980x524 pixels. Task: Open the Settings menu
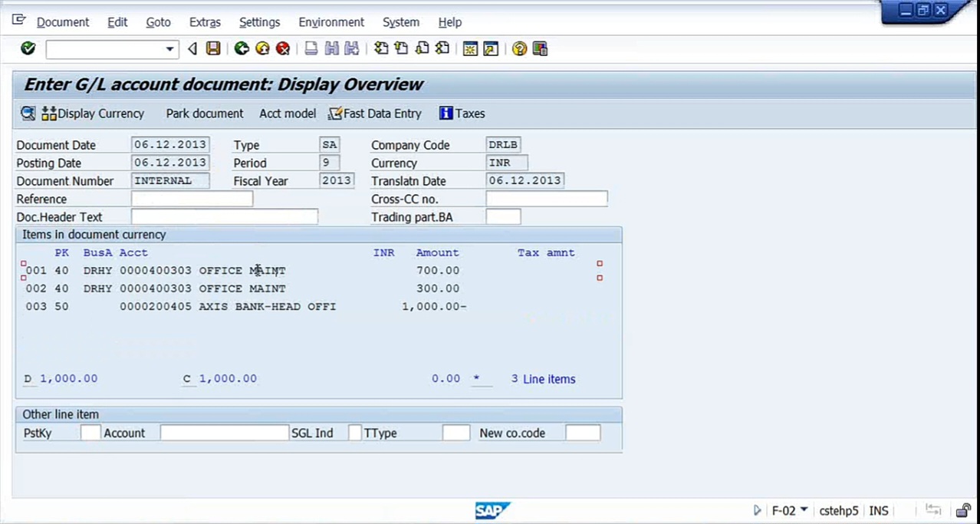pyautogui.click(x=259, y=22)
